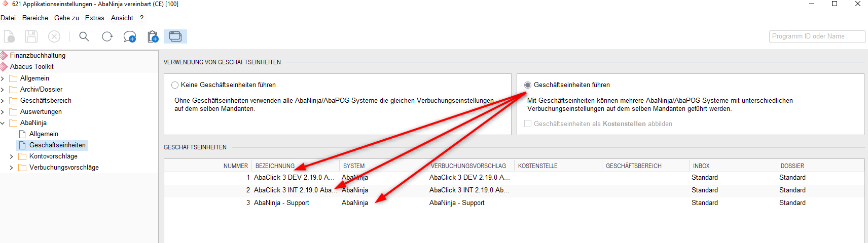Collapse the AbaNinja tree node

pos(3,123)
